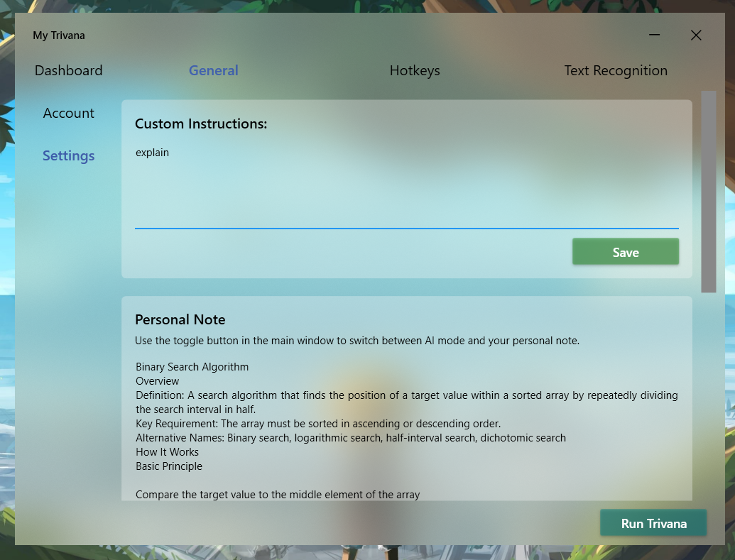Click the word 'explain' in Custom Instructions
The image size is (735, 560).
point(153,153)
